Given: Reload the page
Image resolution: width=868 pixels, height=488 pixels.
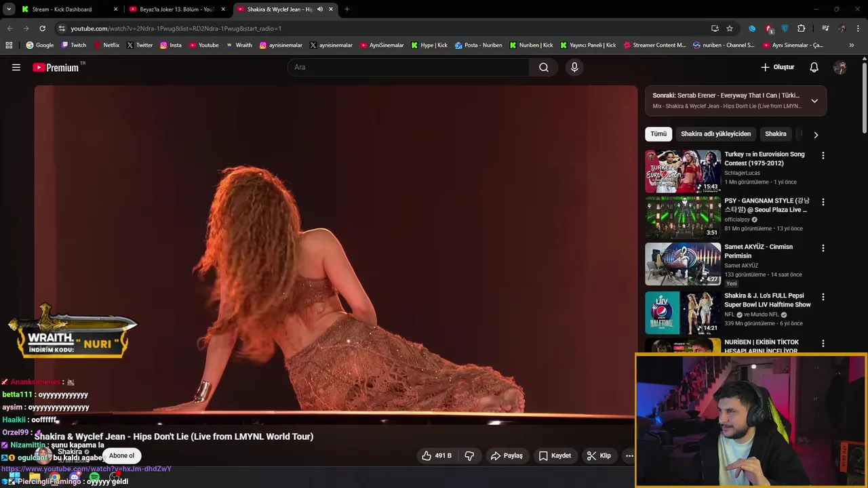Looking at the screenshot, I should 42,28.
